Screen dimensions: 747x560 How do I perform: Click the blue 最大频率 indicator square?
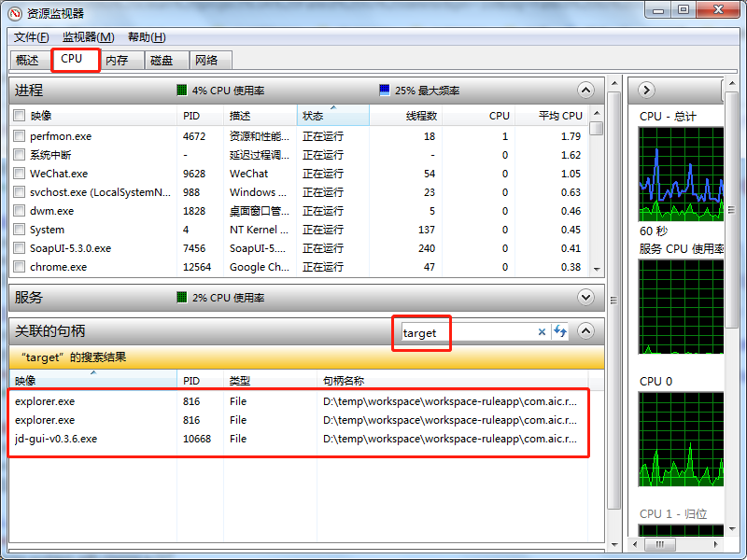click(x=383, y=91)
